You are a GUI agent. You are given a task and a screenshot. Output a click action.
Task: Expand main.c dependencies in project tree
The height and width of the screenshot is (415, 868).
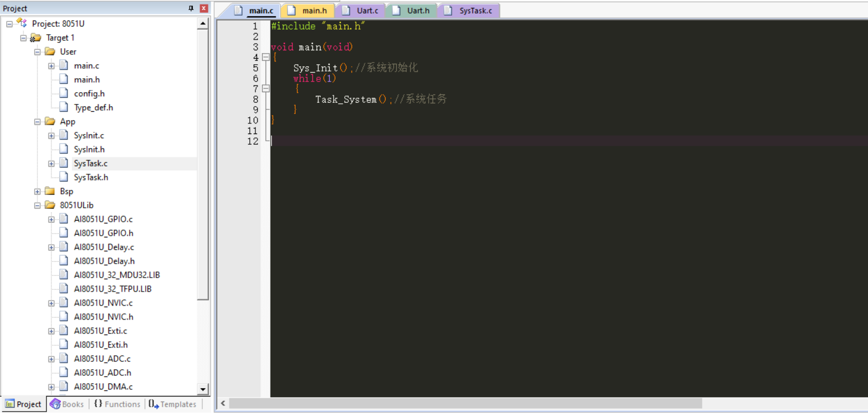point(51,66)
